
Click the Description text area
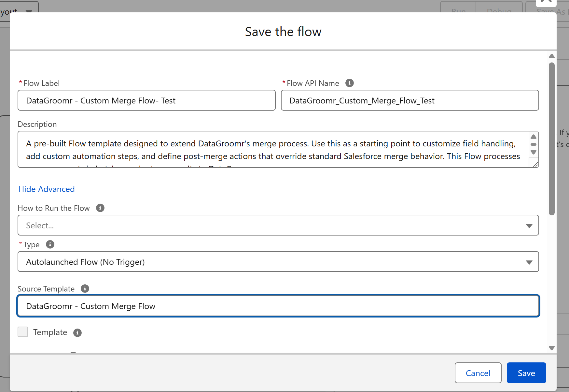pos(273,150)
